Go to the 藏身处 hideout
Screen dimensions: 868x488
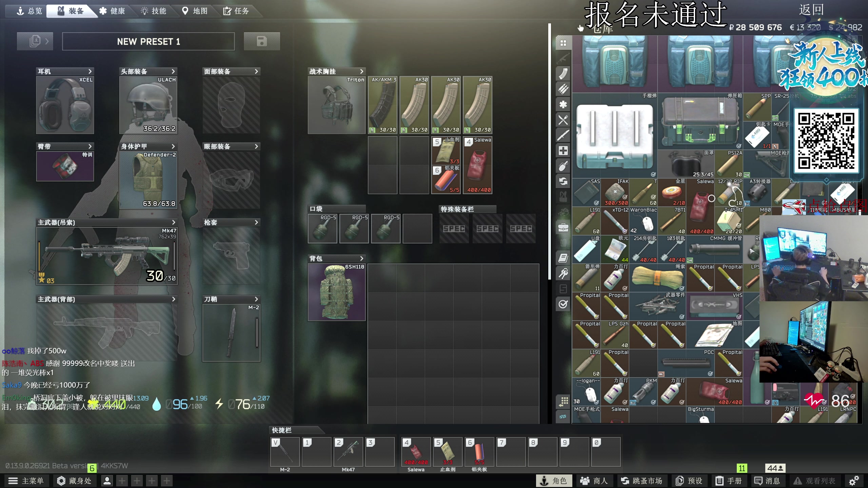coord(75,481)
